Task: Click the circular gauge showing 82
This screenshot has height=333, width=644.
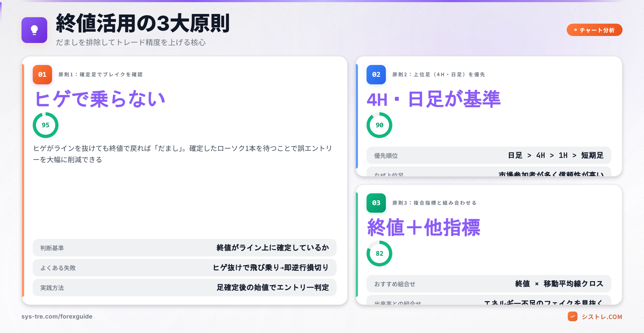Action: coord(379,254)
